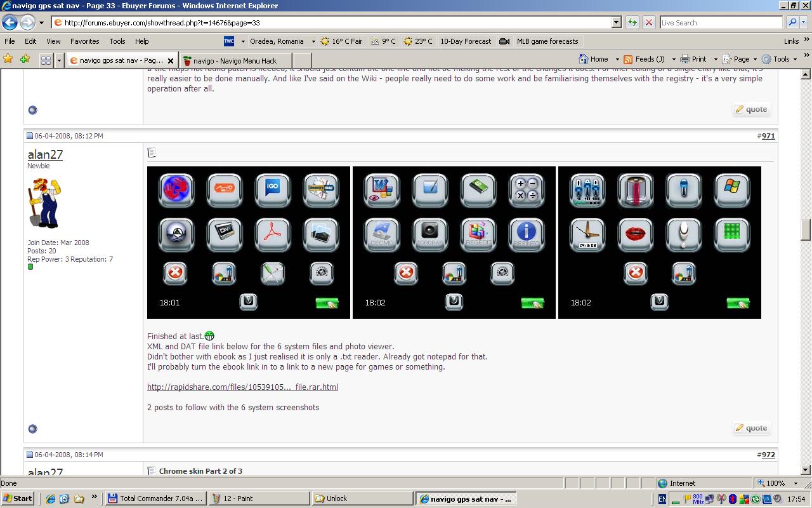Click the empty New Tab button

click(302, 60)
